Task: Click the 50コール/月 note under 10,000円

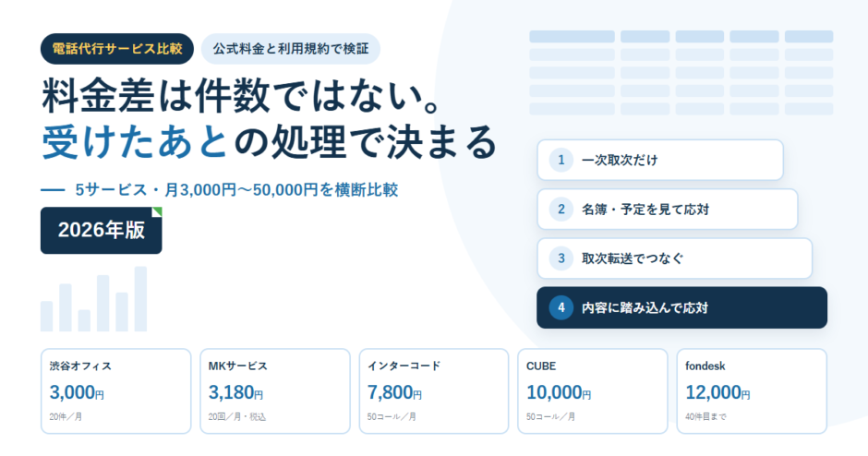Action: click(550, 416)
